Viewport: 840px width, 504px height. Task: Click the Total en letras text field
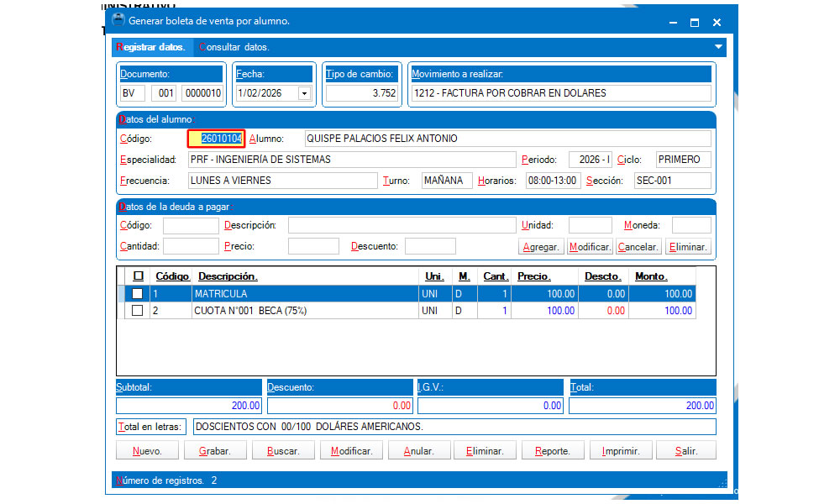454,427
